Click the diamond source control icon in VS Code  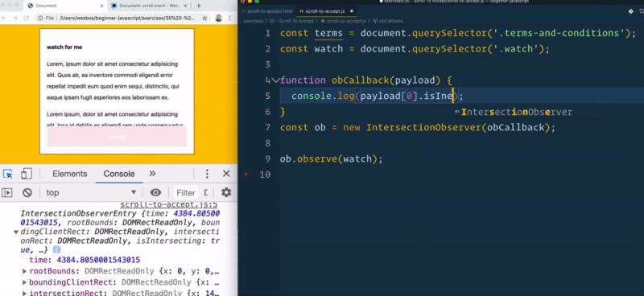[631, 11]
